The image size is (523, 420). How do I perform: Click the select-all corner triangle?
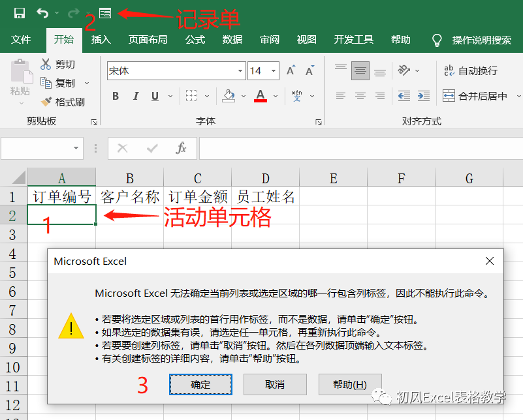point(18,177)
